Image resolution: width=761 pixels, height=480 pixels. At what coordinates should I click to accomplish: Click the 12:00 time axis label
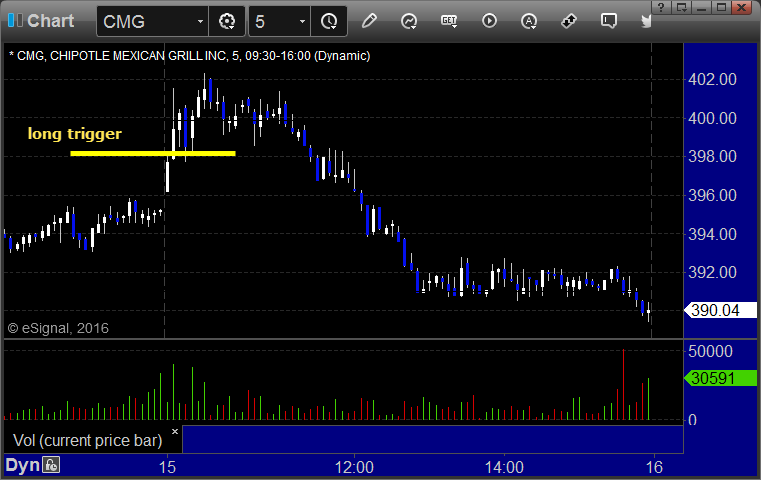(x=354, y=467)
